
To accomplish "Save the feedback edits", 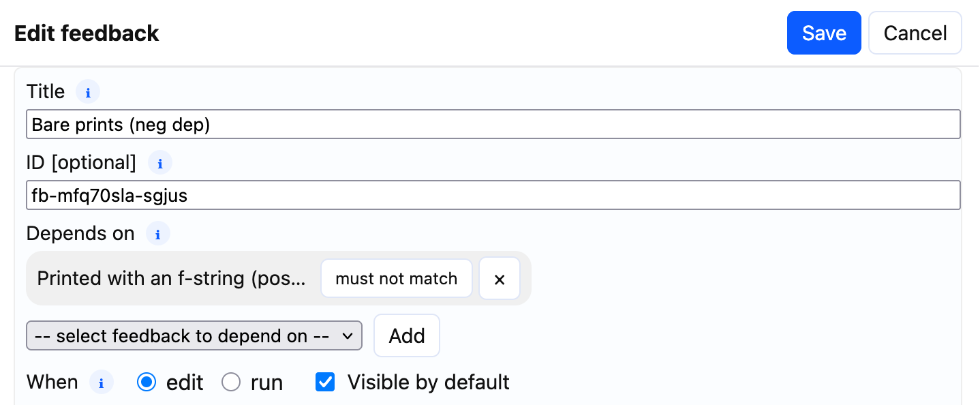I will (x=824, y=33).
